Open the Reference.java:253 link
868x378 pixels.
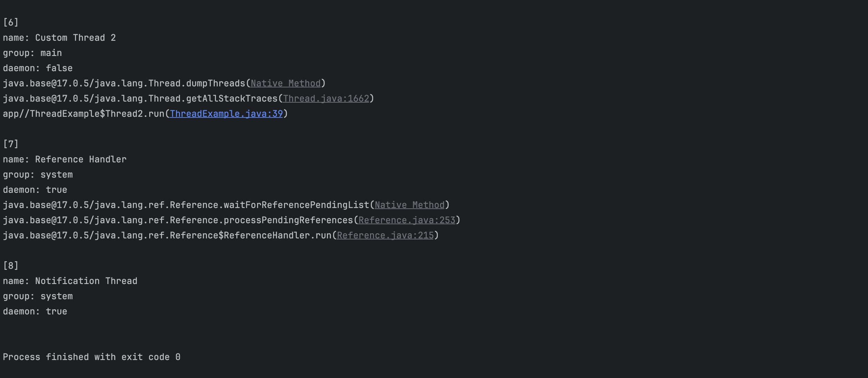tap(407, 220)
